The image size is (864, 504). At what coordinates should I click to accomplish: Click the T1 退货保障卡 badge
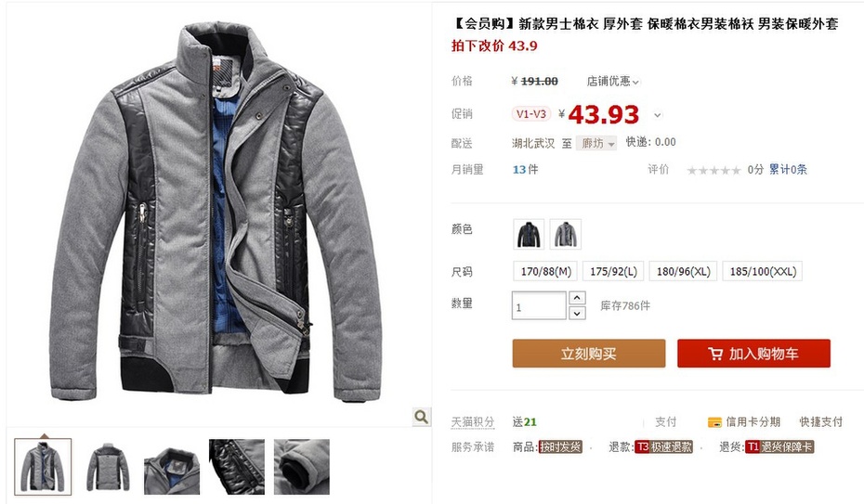779,446
